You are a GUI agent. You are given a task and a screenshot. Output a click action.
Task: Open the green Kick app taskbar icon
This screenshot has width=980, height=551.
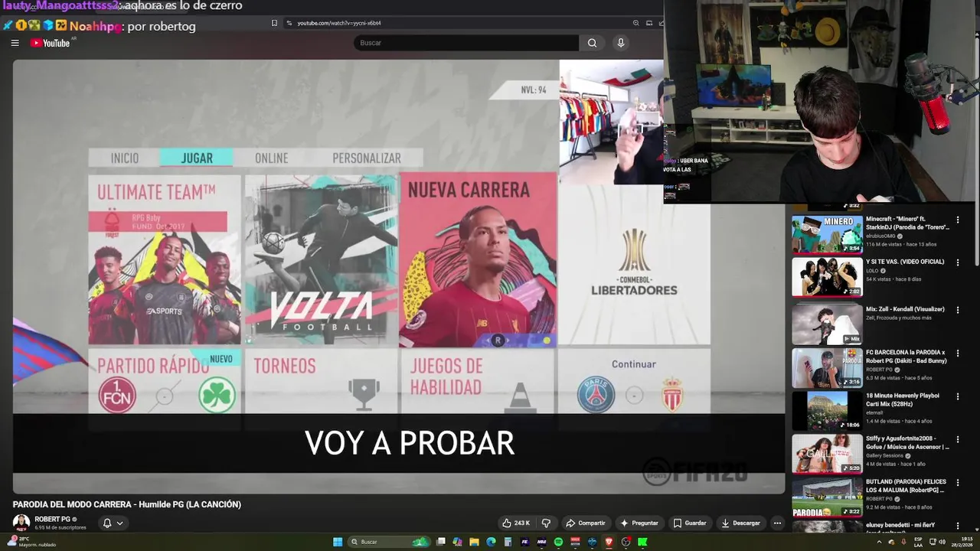coord(642,542)
